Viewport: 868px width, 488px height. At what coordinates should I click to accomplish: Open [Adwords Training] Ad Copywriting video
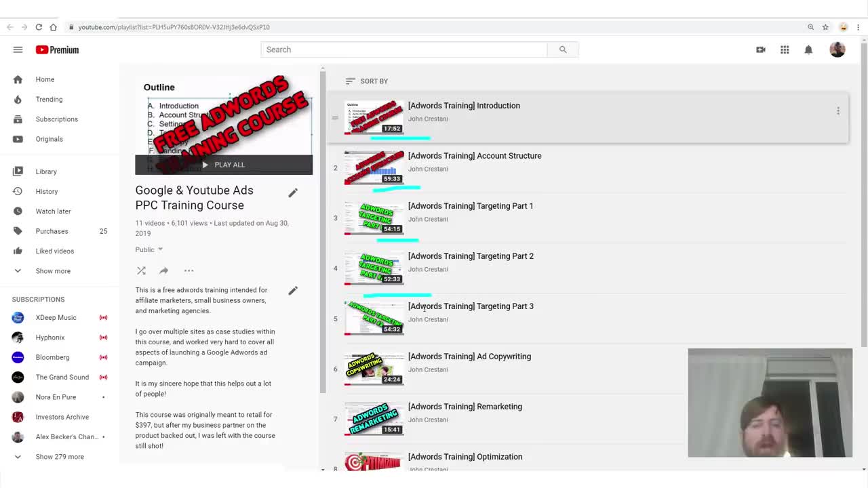469,357
